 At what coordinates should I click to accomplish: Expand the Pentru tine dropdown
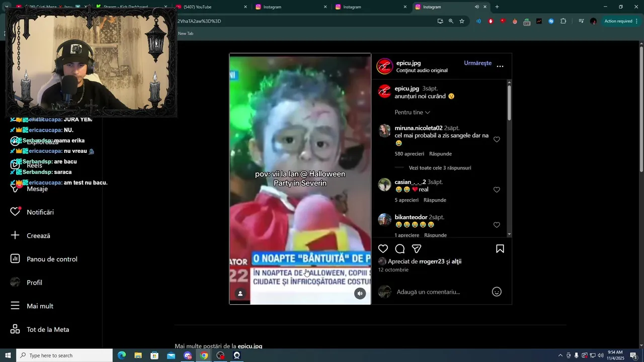[413, 113]
